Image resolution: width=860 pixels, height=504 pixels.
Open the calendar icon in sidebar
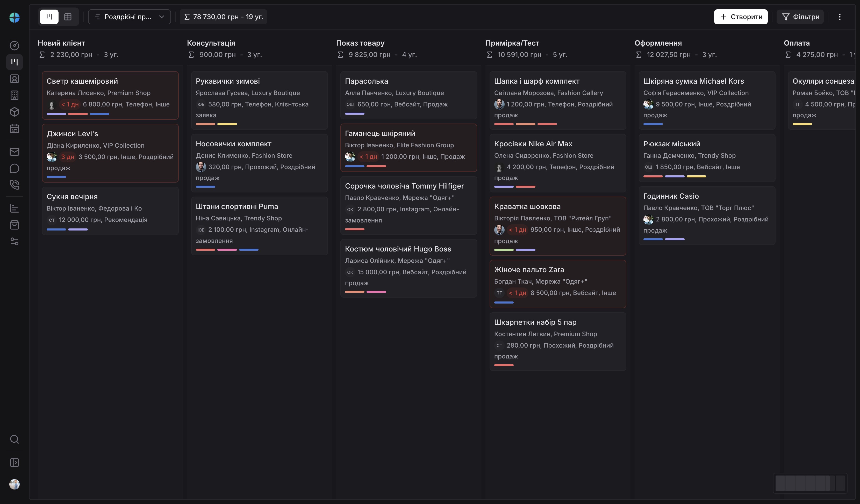[x=14, y=129]
